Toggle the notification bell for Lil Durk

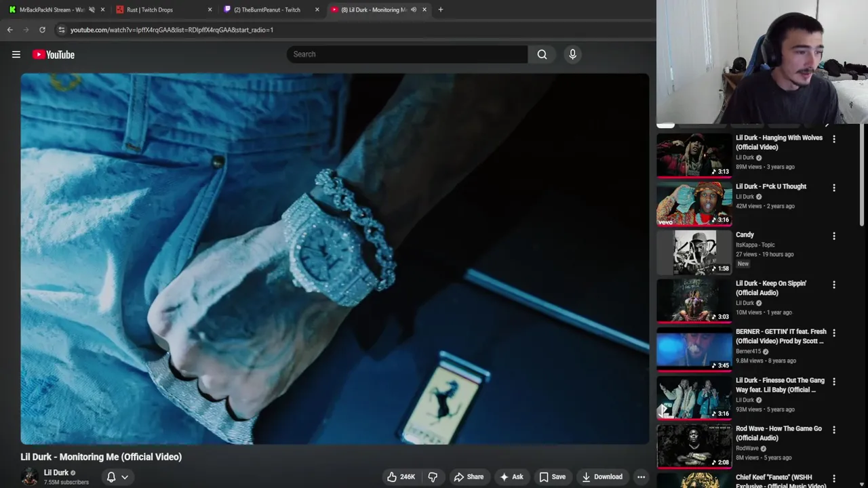coord(111,476)
